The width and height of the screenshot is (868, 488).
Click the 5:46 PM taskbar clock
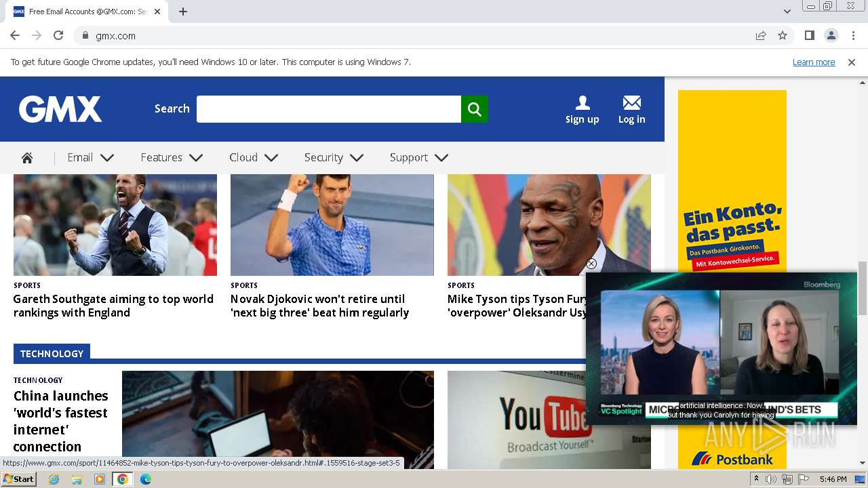pos(833,479)
